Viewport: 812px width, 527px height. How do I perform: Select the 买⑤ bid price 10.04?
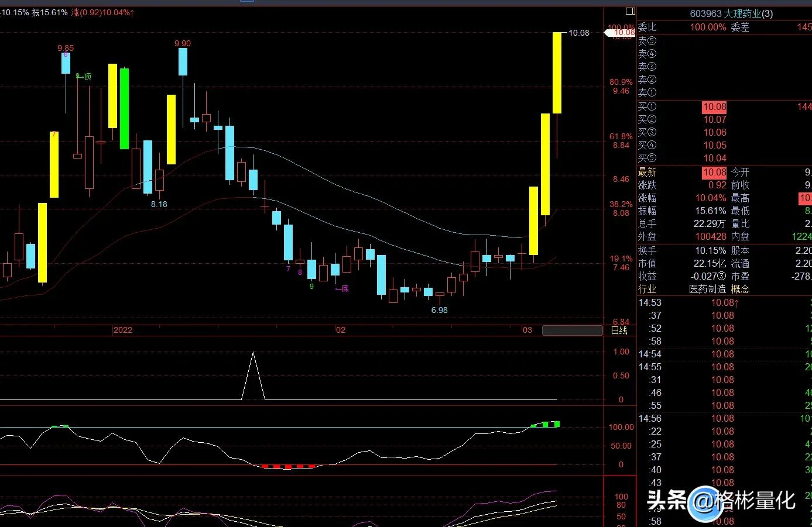(x=714, y=158)
